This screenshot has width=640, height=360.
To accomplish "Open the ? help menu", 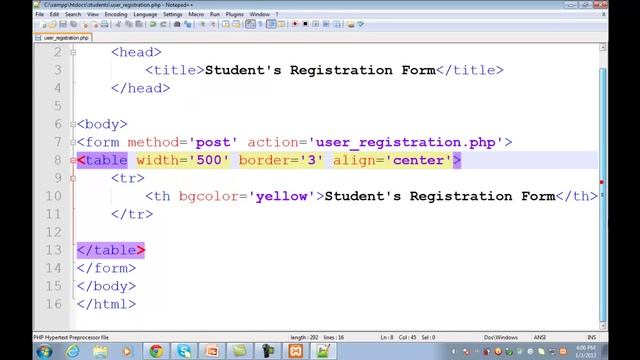I will [277, 14].
